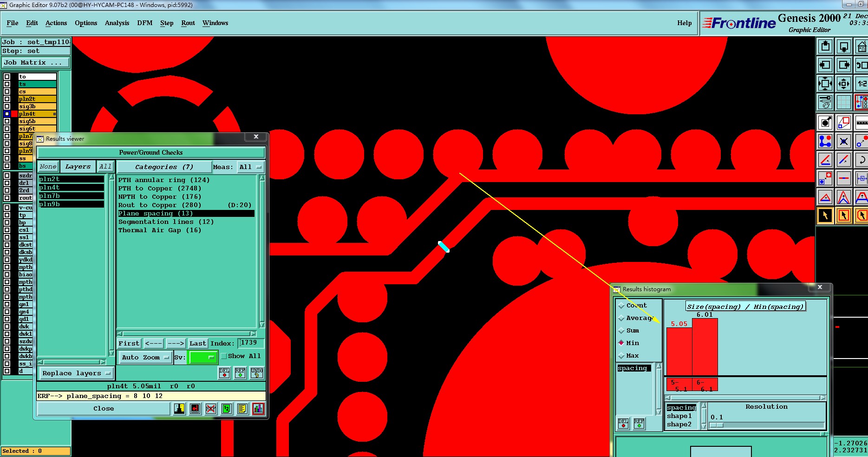Click the zoom in (expand arrows) icon
This screenshot has width=868, height=457.
[825, 84]
